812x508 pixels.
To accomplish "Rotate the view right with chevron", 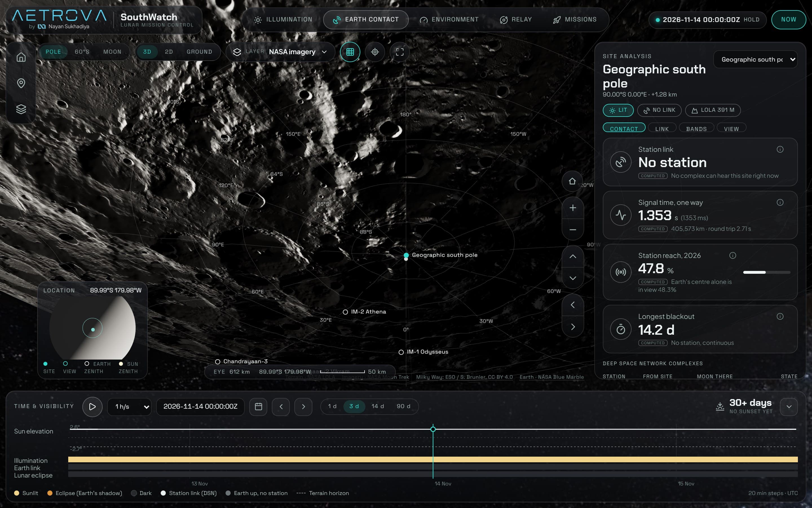I will (x=573, y=327).
